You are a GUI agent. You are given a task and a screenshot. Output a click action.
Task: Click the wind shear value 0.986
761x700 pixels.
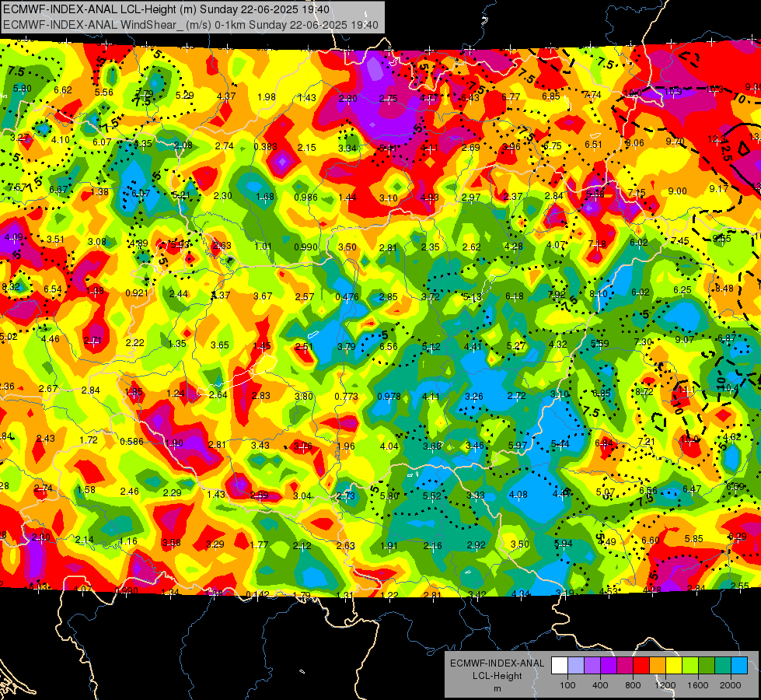[x=305, y=198]
